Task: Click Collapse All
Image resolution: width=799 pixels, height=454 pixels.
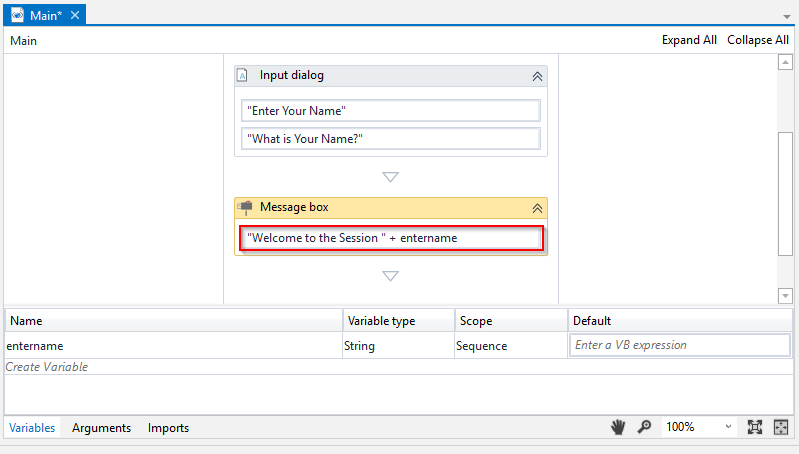Action: [x=758, y=40]
